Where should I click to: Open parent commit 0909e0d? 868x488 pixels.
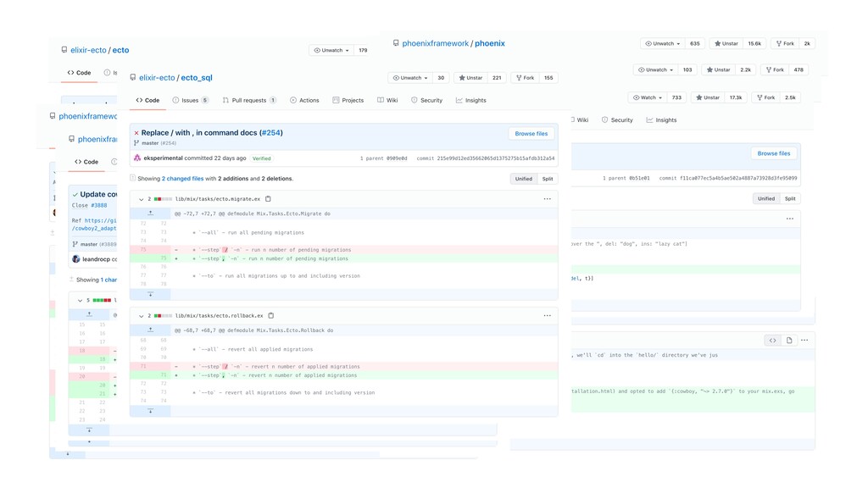[396, 158]
